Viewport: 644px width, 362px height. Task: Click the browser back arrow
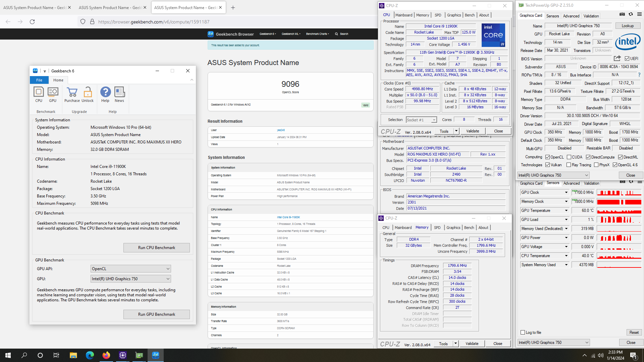[x=8, y=22]
